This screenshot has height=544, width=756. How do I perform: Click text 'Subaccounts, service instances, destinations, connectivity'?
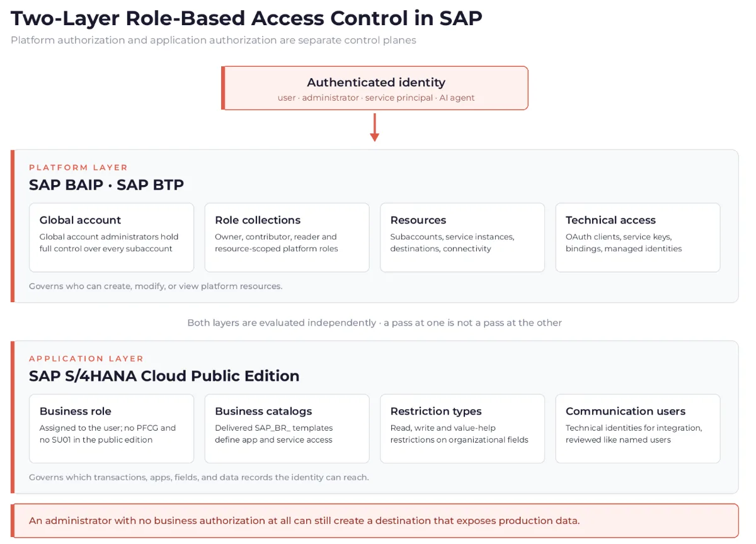pos(452,243)
